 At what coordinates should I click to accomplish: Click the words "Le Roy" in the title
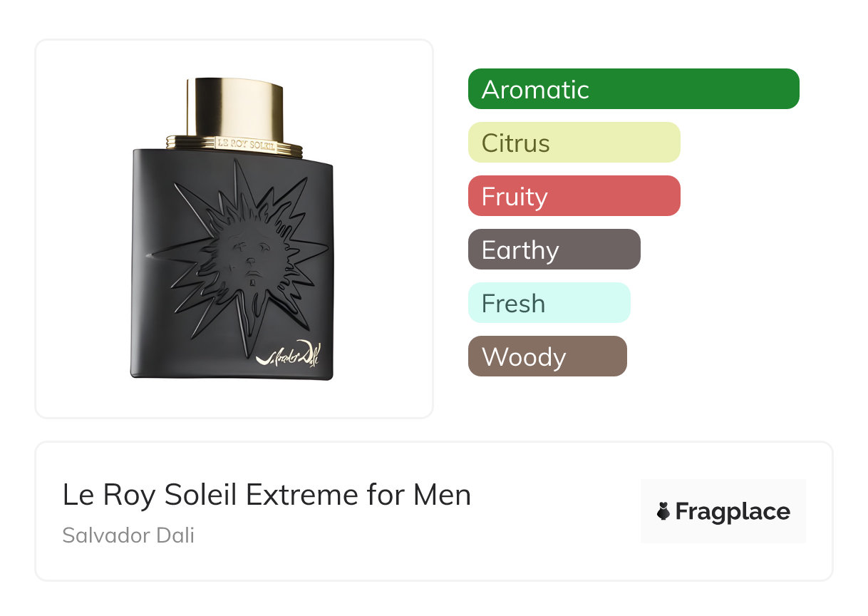(109, 495)
